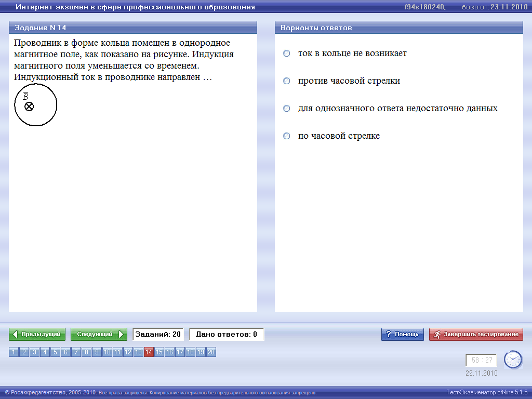This screenshot has width=532, height=399.
Task: Click the ring with magnetic field diagram
Action: click(36, 105)
